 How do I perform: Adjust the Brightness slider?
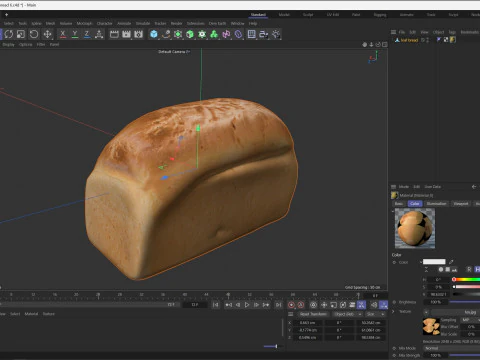(466, 302)
